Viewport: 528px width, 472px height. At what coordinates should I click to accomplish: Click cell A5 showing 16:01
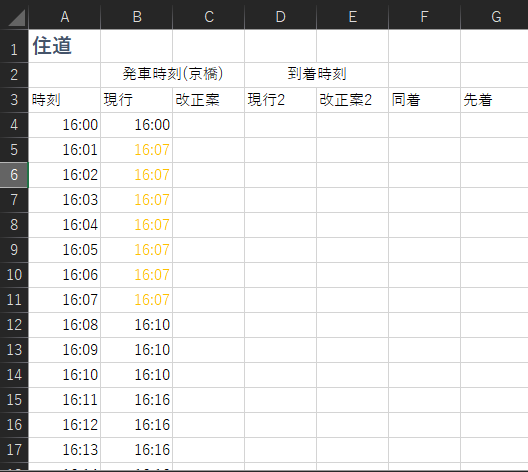click(x=65, y=150)
